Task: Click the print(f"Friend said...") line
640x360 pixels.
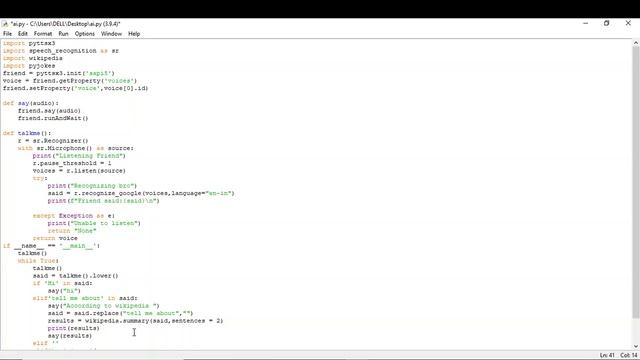Action: tap(104, 201)
